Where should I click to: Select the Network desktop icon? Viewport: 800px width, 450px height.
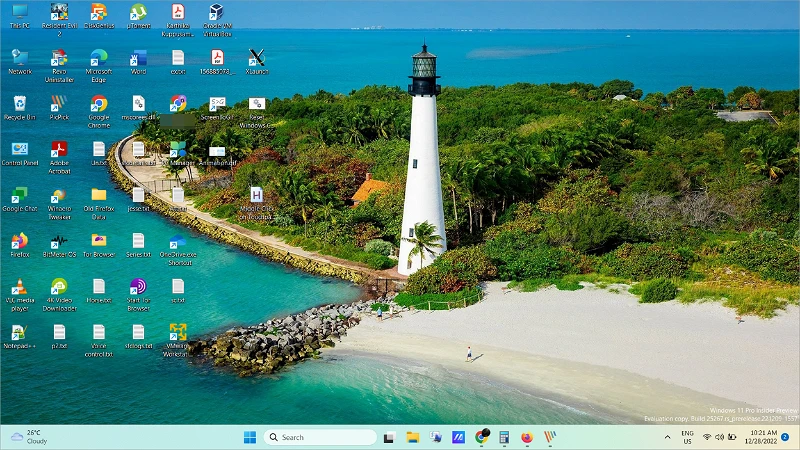tap(20, 62)
